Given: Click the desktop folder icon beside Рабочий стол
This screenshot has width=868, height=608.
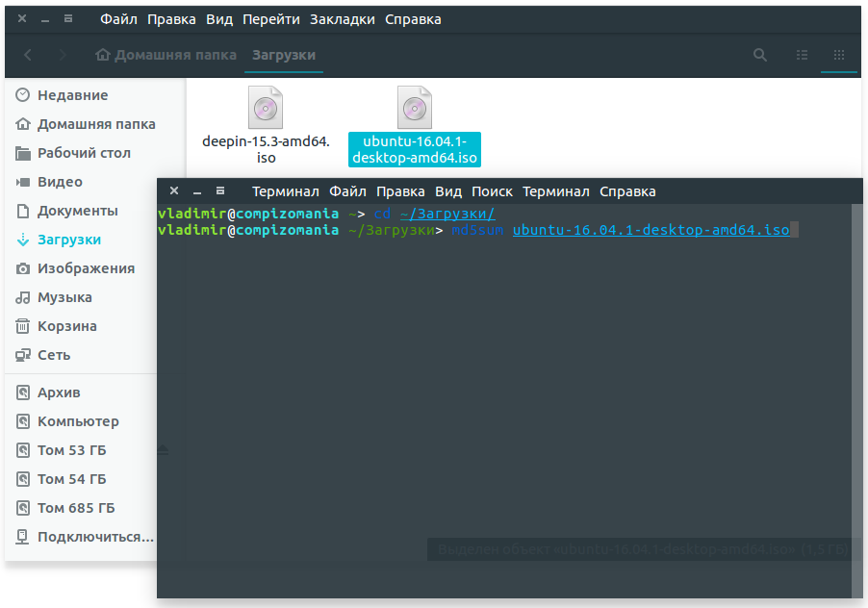Looking at the screenshot, I should click(23, 153).
